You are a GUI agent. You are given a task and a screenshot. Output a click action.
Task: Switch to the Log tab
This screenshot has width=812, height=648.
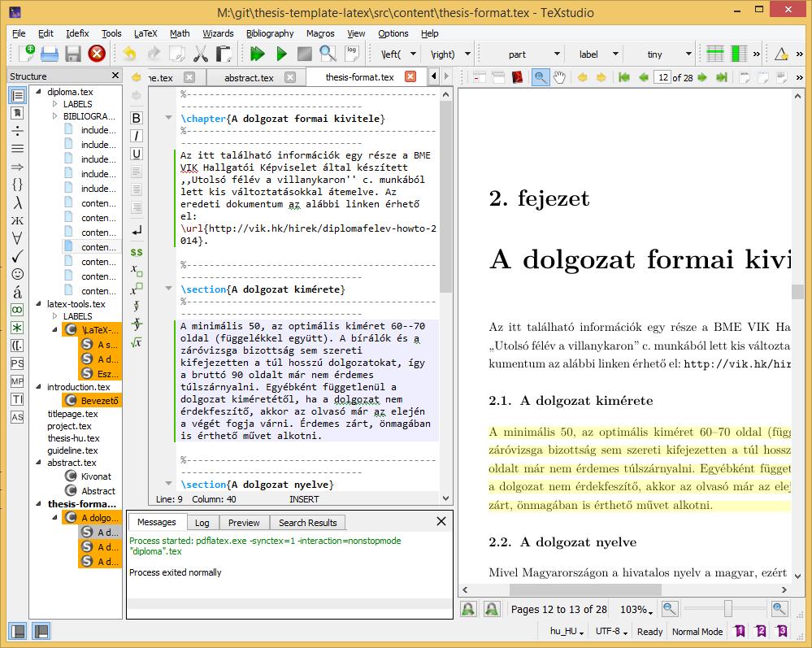click(202, 523)
